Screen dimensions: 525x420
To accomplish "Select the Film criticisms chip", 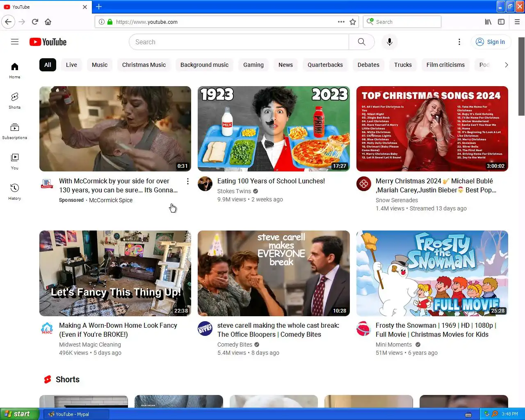I will (445, 65).
